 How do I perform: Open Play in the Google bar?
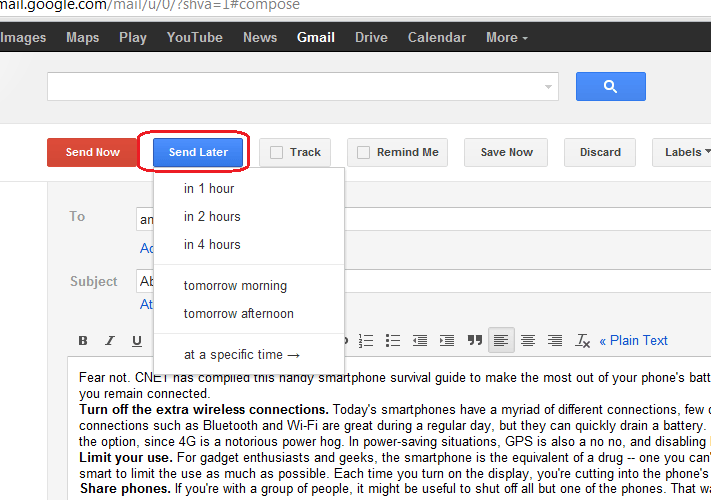click(133, 37)
